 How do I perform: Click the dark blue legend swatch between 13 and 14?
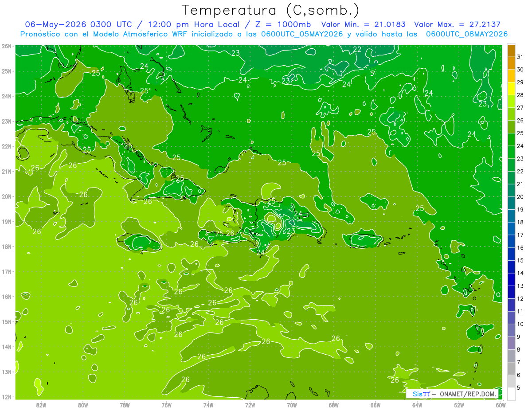(511, 280)
